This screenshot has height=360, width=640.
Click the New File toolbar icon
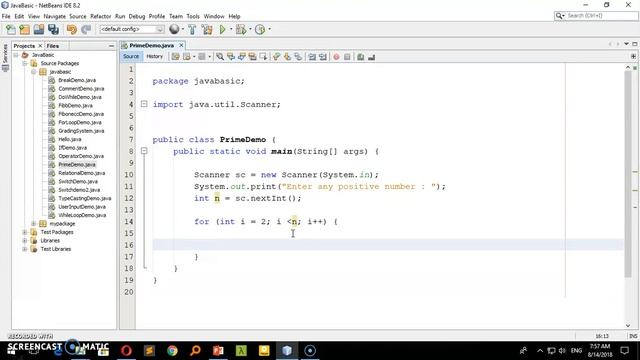pos(11,29)
